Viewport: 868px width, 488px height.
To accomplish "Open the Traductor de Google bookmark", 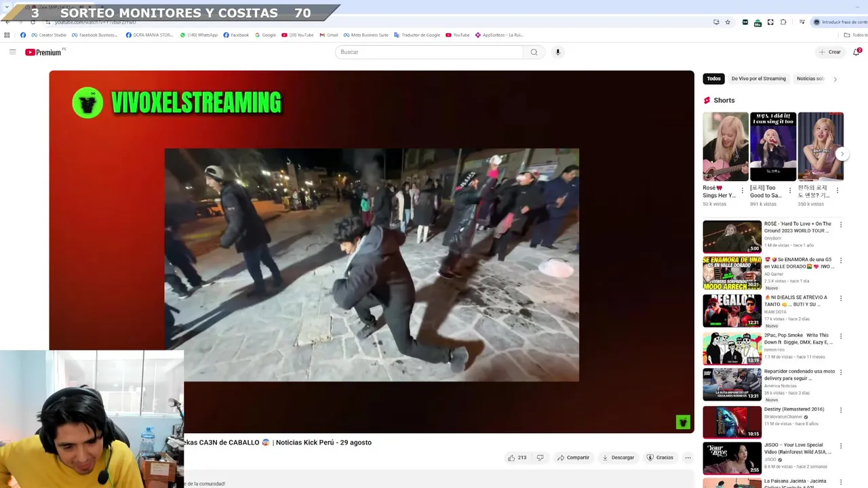I will tap(417, 35).
